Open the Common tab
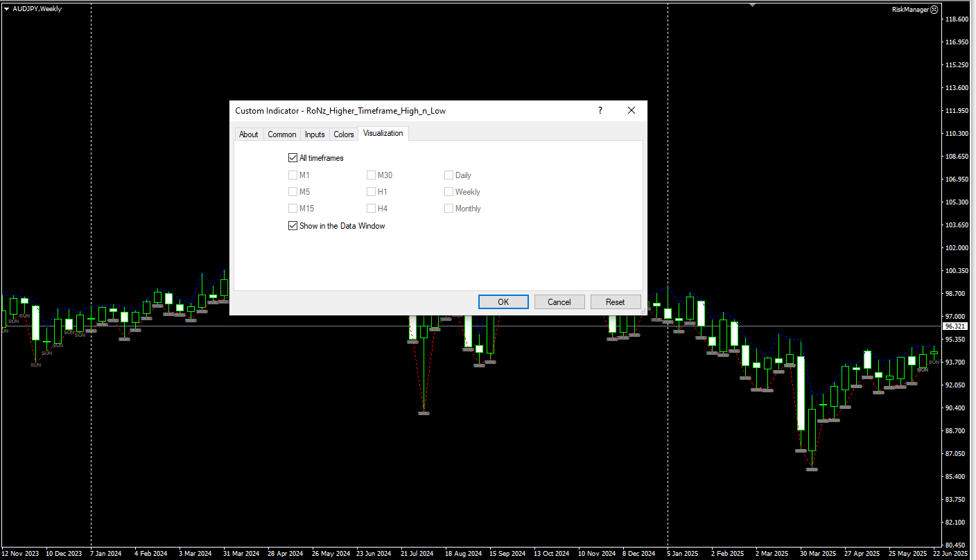The image size is (976, 560). 281,134
